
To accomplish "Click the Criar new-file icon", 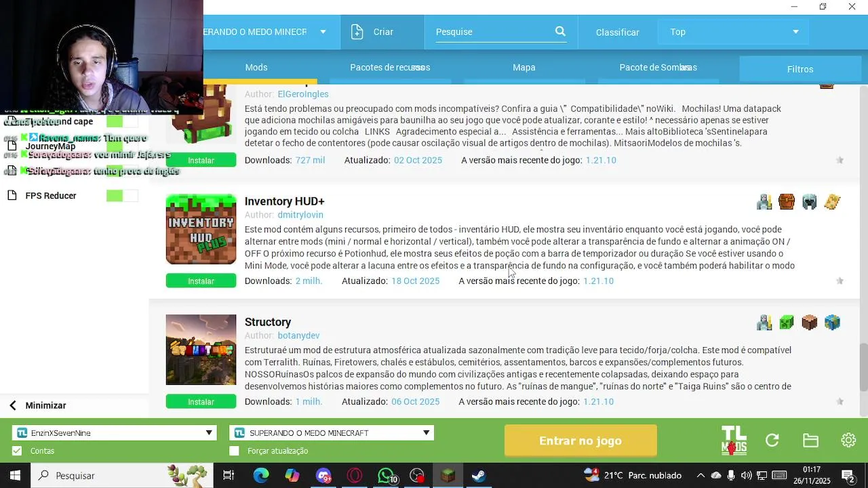I will click(357, 32).
